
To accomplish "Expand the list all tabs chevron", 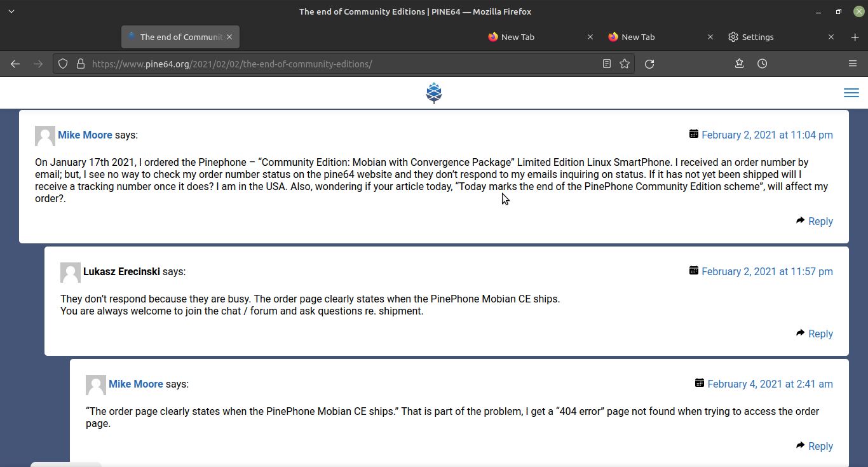I will click(11, 11).
